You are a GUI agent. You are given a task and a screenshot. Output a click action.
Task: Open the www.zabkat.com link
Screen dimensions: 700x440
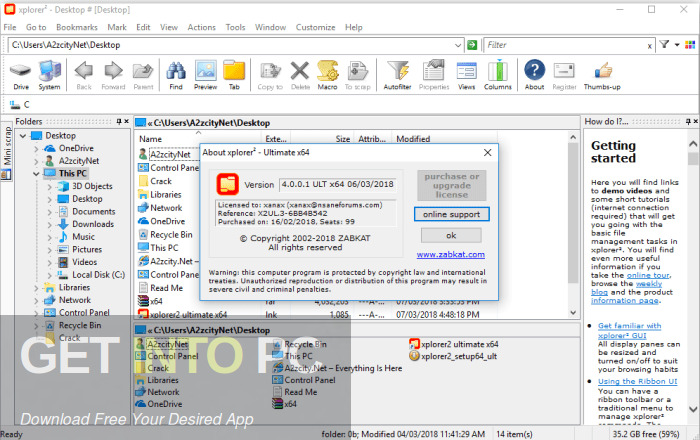click(x=450, y=254)
